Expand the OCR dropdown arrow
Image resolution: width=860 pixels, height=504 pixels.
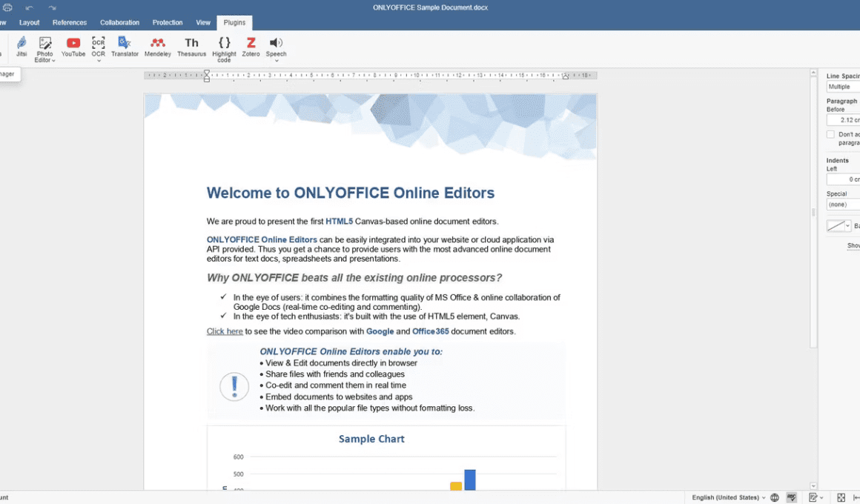[x=99, y=61]
